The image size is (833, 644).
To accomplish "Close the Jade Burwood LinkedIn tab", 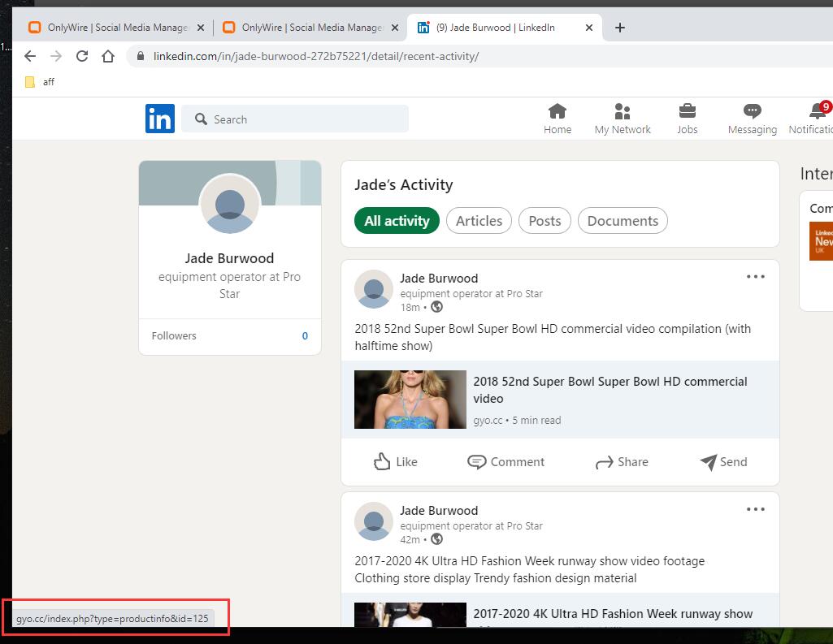I will pos(588,28).
